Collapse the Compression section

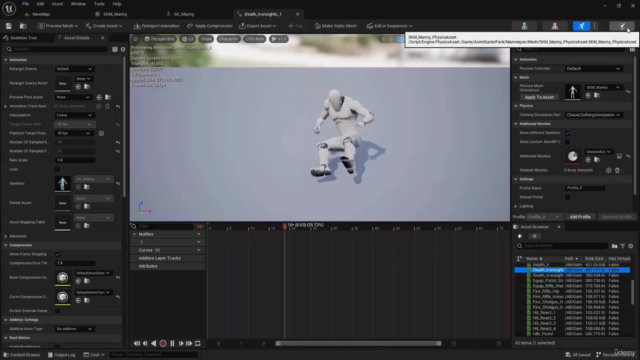point(6,245)
